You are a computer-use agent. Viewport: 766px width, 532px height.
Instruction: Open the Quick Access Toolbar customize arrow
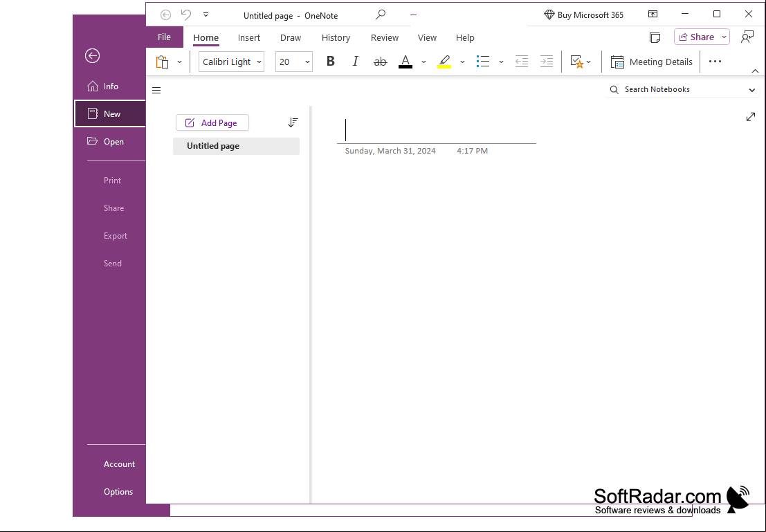pyautogui.click(x=206, y=15)
